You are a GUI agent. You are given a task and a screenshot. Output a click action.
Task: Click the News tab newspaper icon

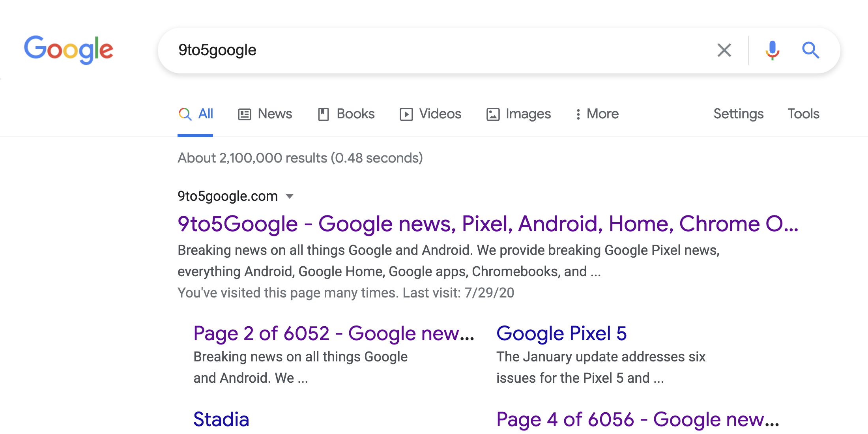(x=245, y=114)
